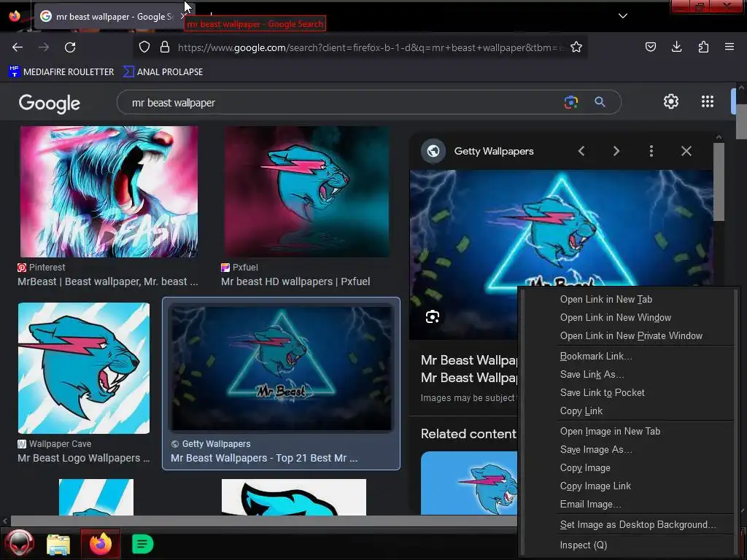The height and width of the screenshot is (560, 747).
Task: Click the Getty Wallpapers title in the preview panel
Action: click(x=494, y=151)
